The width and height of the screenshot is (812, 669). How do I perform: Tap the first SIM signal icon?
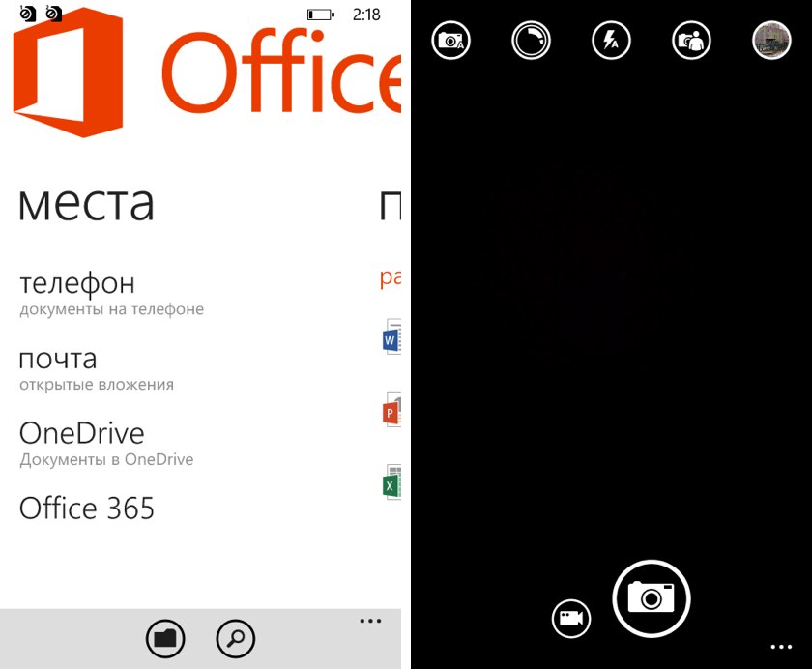coord(27,13)
